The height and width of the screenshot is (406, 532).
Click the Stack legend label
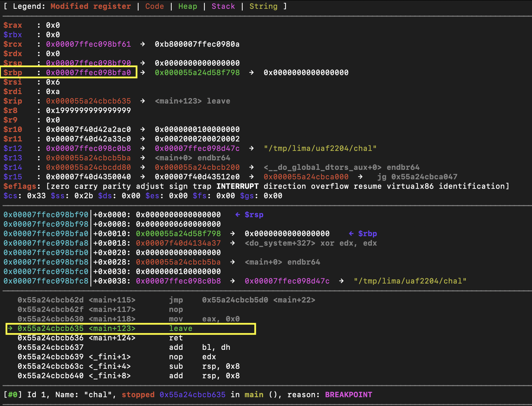click(x=223, y=6)
